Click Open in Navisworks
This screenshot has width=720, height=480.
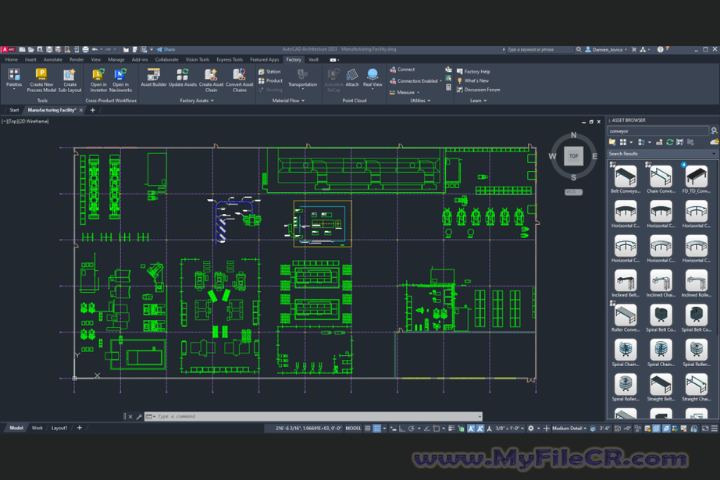(x=120, y=80)
